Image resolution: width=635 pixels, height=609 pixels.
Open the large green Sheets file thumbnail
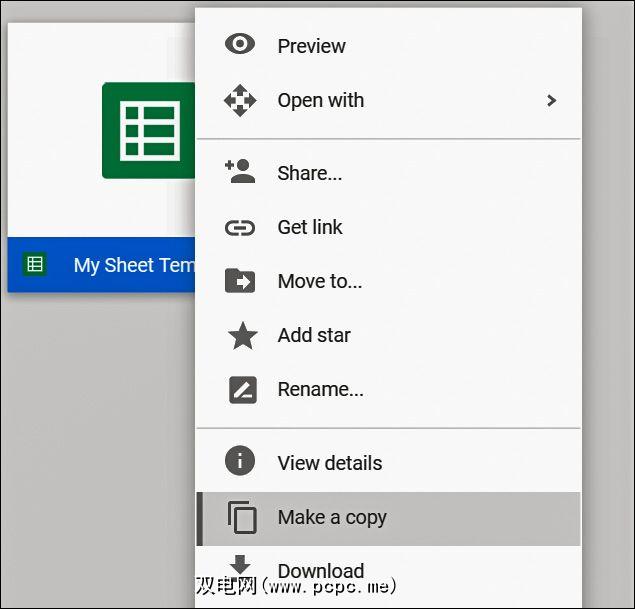tap(146, 131)
